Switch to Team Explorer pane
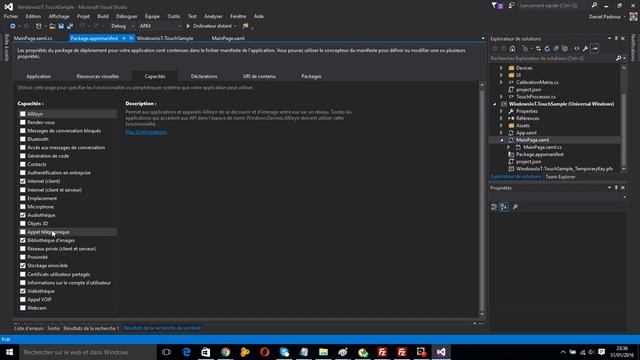Viewport: 640px width, 360px height. 560,177
